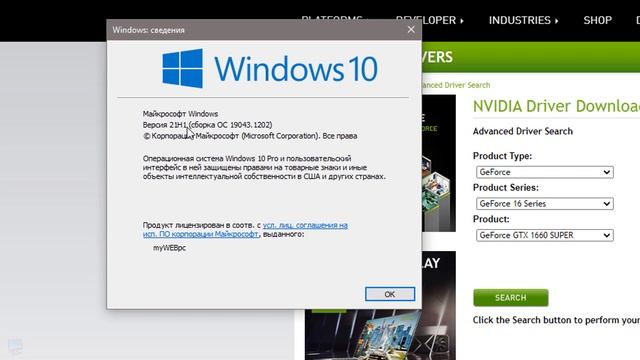Follow the Advanced Driver Search breadcrumb link
This screenshot has width=640, height=360.
[x=456, y=85]
